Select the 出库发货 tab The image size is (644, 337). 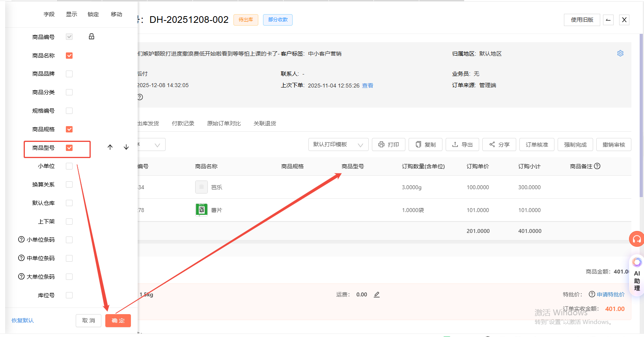click(x=148, y=123)
